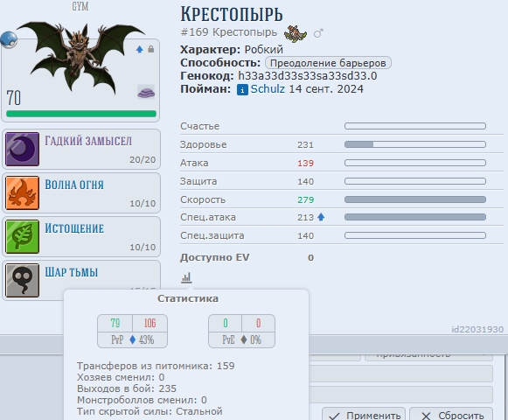508x420 pixels.
Task: Click the Pokeball icon on monster card
Action: click(9, 39)
